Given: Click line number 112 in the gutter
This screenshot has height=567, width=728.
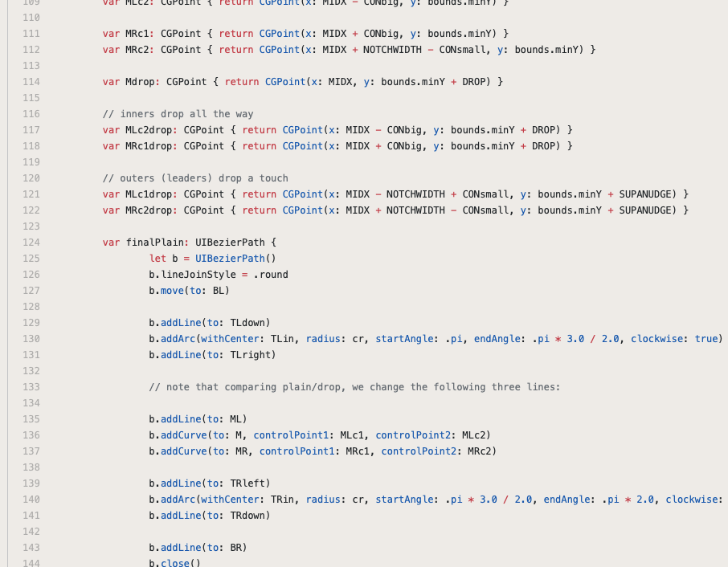Looking at the screenshot, I should 31,50.
